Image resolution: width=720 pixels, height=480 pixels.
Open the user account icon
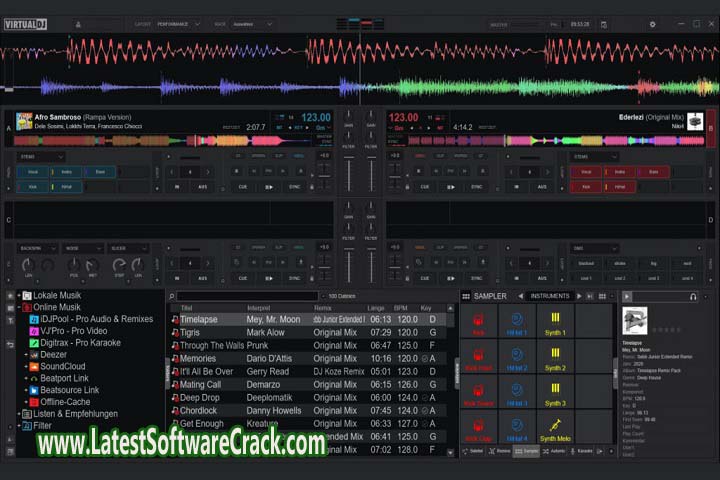pos(78,24)
